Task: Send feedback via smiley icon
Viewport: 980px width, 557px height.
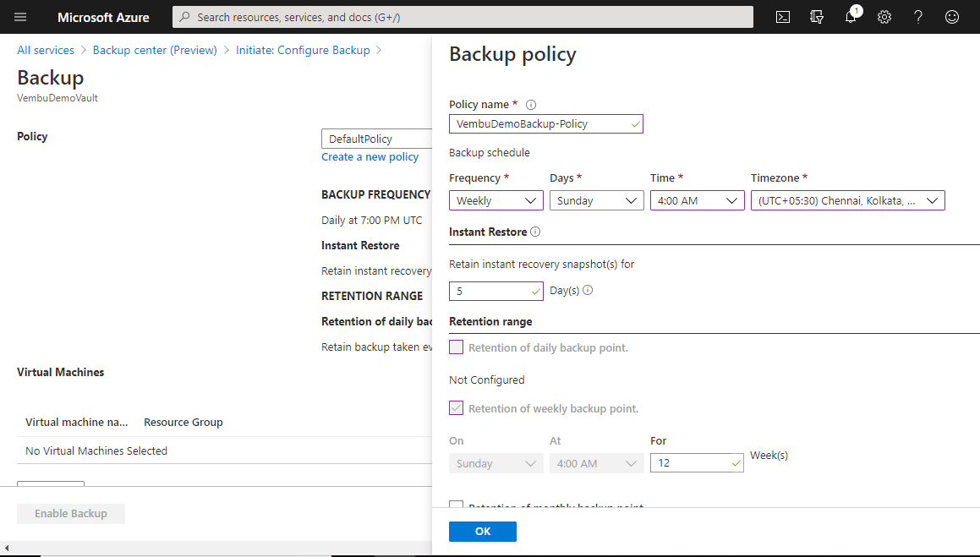Action: pyautogui.click(x=952, y=17)
